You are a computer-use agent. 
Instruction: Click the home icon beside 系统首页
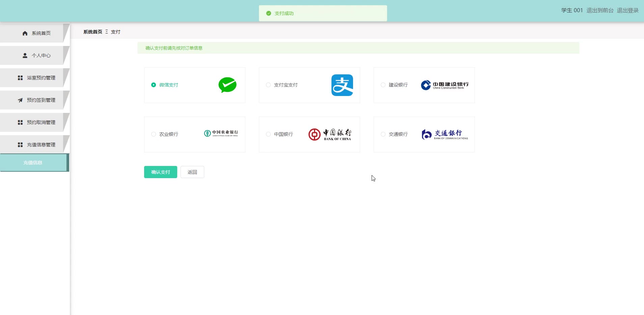[25, 33]
